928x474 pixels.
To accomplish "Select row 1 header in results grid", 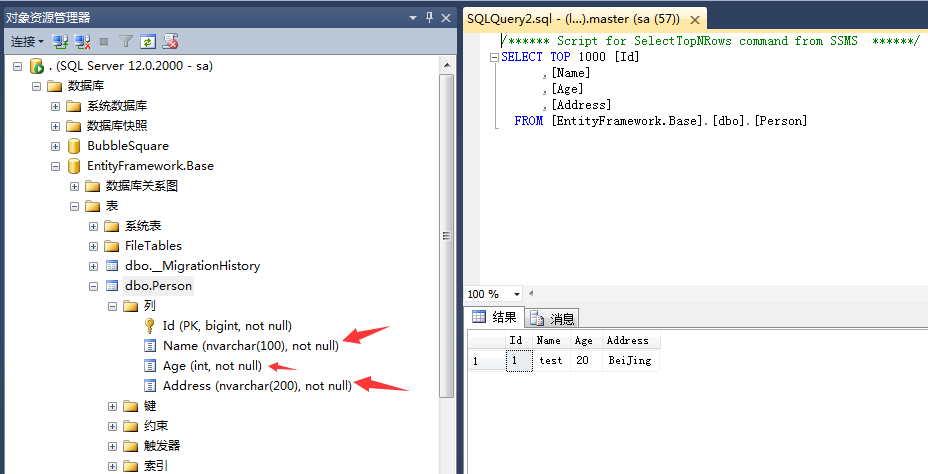I will point(485,360).
